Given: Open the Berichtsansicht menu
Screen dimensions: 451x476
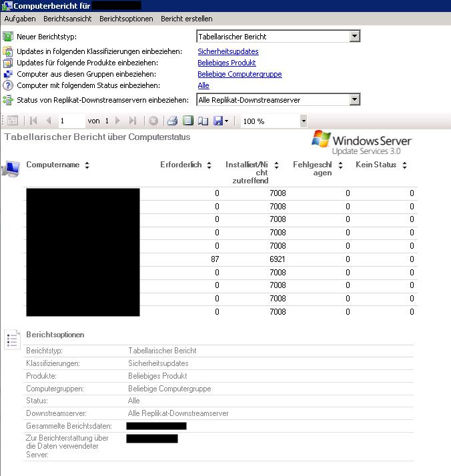Looking at the screenshot, I should [x=67, y=19].
